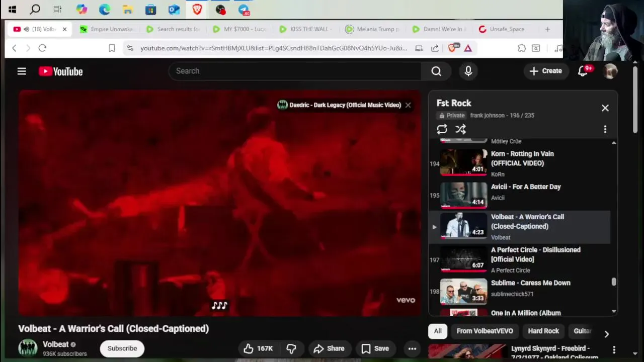Like the video with 167K likes
This screenshot has height=362, width=644.
click(258, 348)
